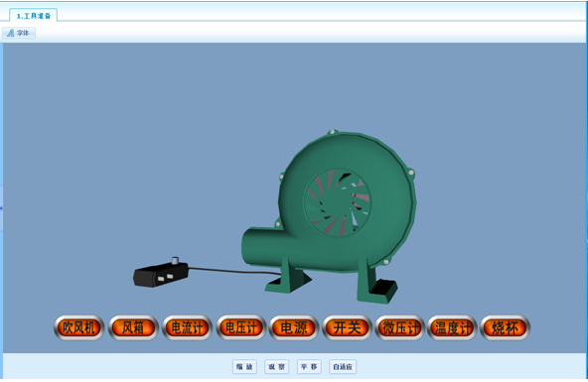
Task: Choose the 电流计 ammeter button
Action: click(187, 327)
